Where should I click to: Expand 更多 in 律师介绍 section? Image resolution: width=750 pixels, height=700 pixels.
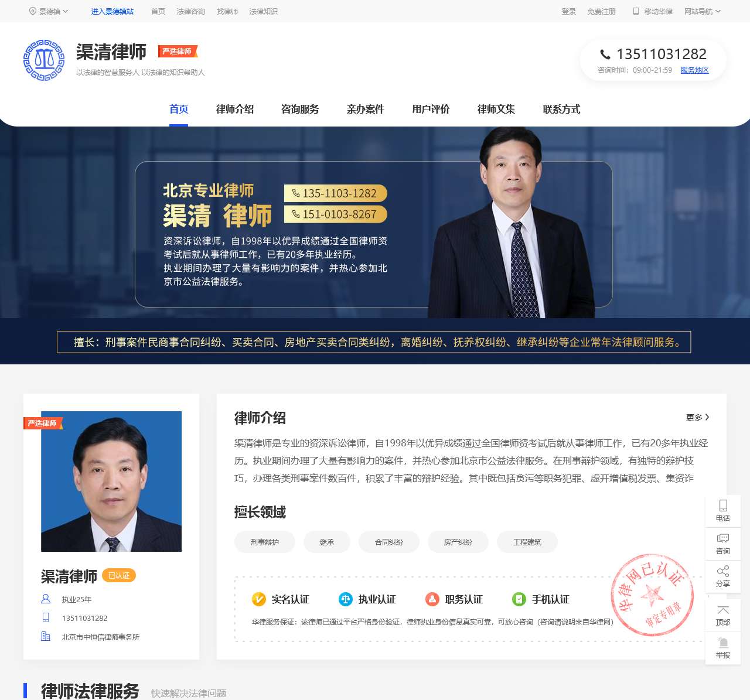[697, 418]
